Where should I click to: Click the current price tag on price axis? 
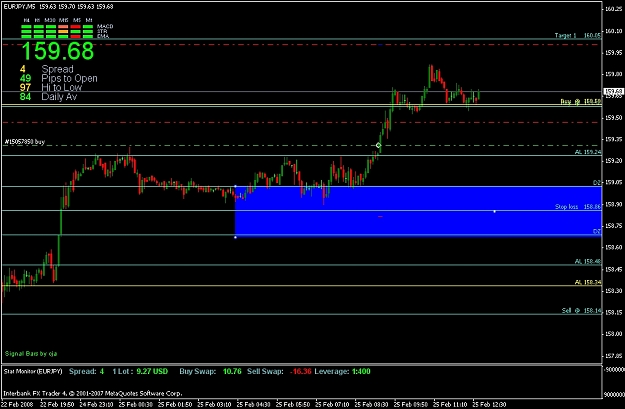[x=614, y=92]
